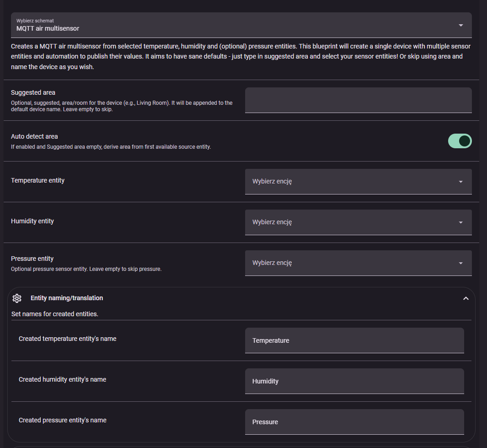
Task: Click the 'Auto detect area' label text
Action: tap(34, 136)
